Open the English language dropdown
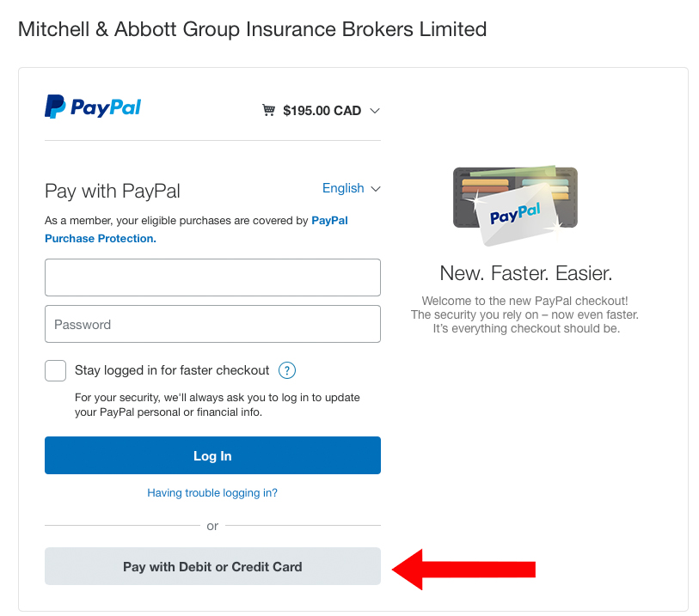This screenshot has height=616, width=699. click(x=352, y=188)
